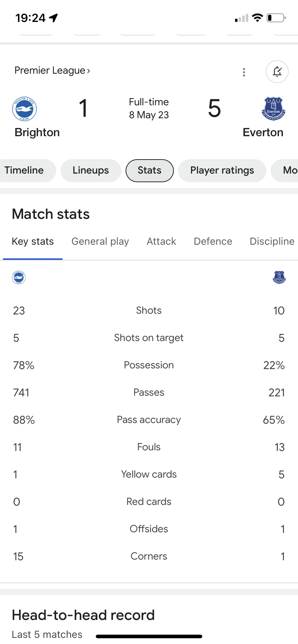Image resolution: width=298 pixels, height=644 pixels.
Task: Switch to the Lineups pill tab
Action: click(x=91, y=170)
